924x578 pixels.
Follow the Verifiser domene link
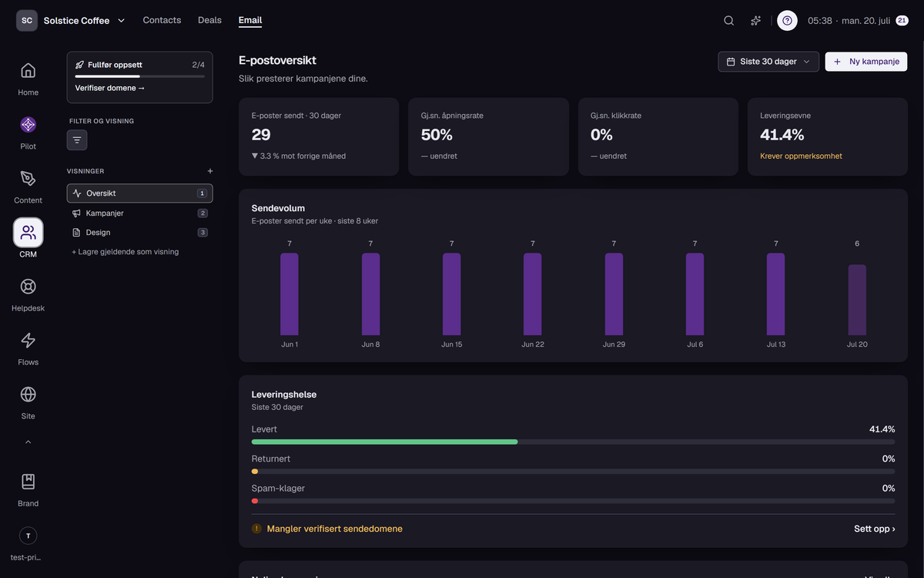point(110,88)
